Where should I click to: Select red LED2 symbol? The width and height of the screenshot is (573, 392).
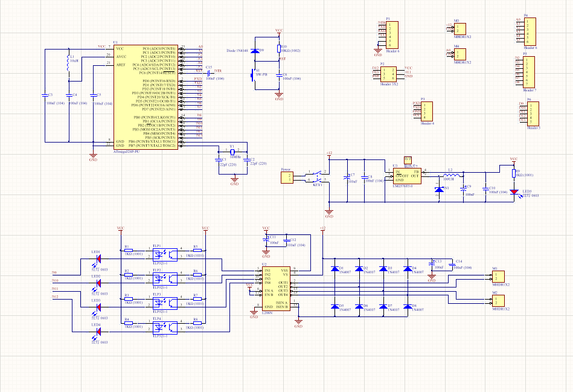pyautogui.click(x=98, y=283)
